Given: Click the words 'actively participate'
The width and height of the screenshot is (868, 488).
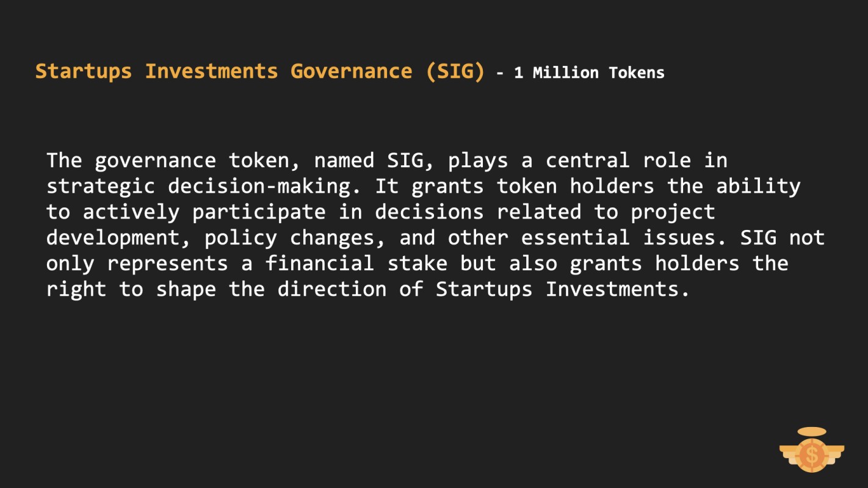Looking at the screenshot, I should [204, 212].
